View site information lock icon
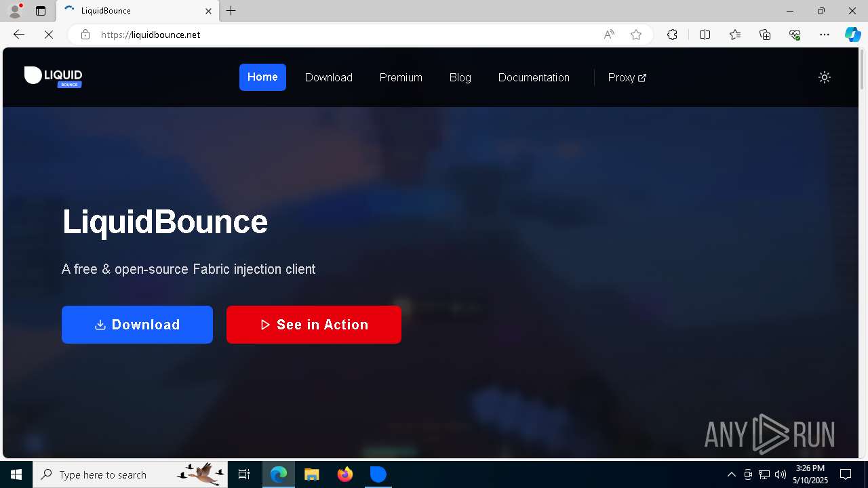This screenshot has width=868, height=488. (x=85, y=35)
